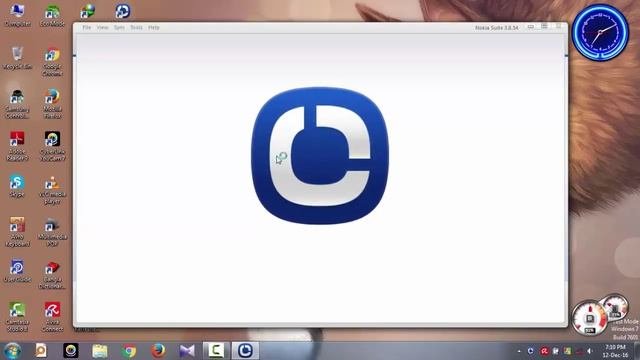Open the View menu in Nokia Suite

tap(102, 27)
